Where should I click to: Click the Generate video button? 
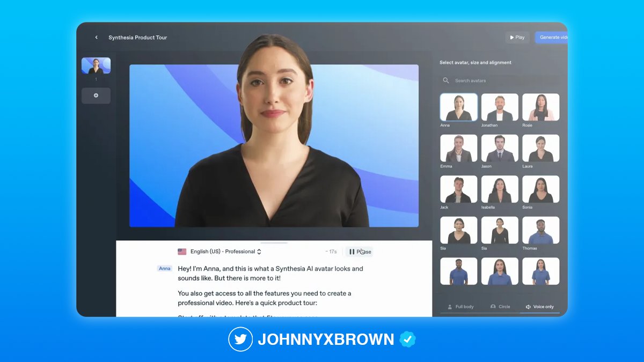tap(552, 38)
